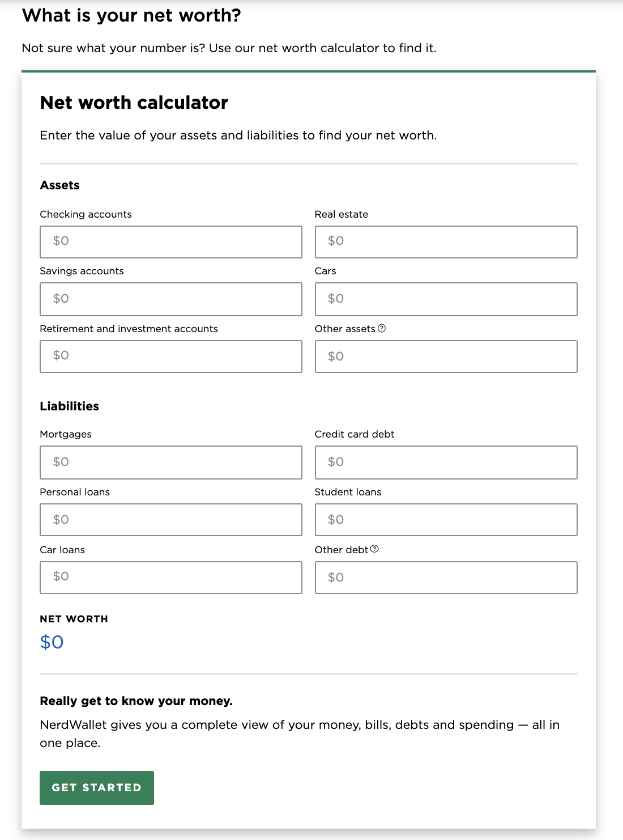The height and width of the screenshot is (840, 623).
Task: Click the Personal loans input box
Action: click(170, 520)
